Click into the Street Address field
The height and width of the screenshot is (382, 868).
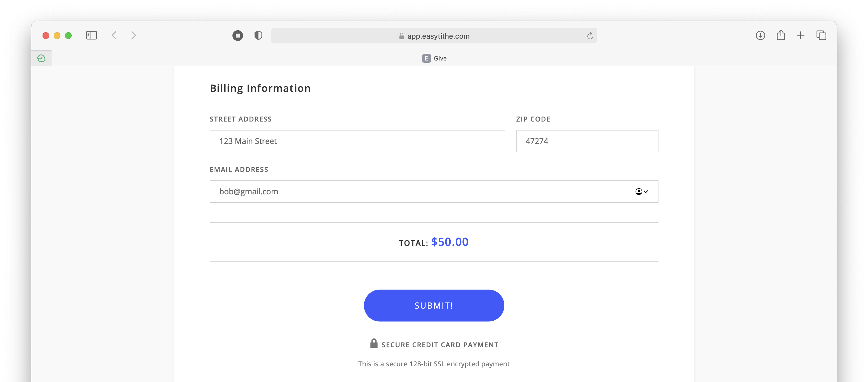point(357,141)
